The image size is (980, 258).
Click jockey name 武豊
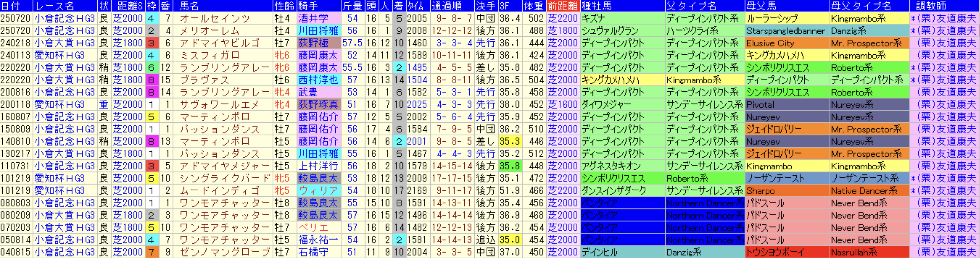click(x=308, y=92)
